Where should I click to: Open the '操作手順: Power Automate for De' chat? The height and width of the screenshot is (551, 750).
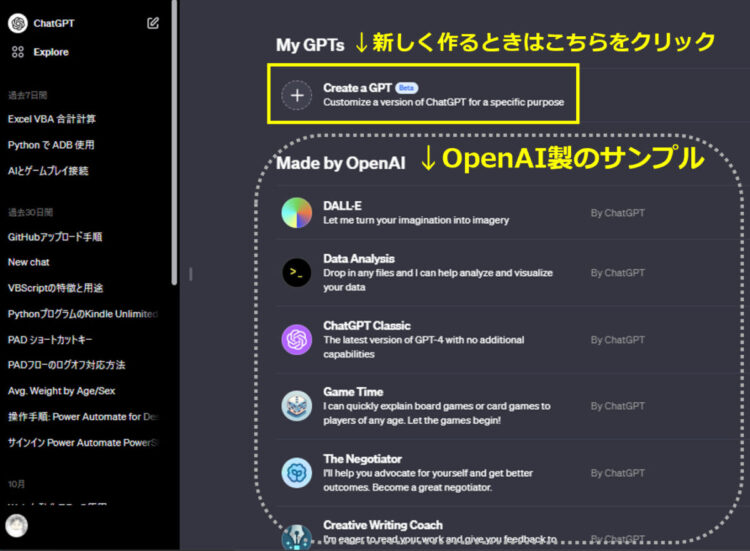pyautogui.click(x=83, y=417)
